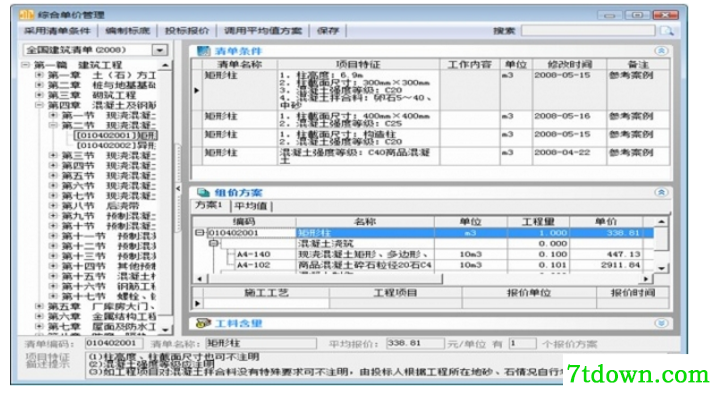This screenshot has height=393, width=713.
Task: Expand the 第三章 砌筑工程 node
Action: pyautogui.click(x=40, y=95)
